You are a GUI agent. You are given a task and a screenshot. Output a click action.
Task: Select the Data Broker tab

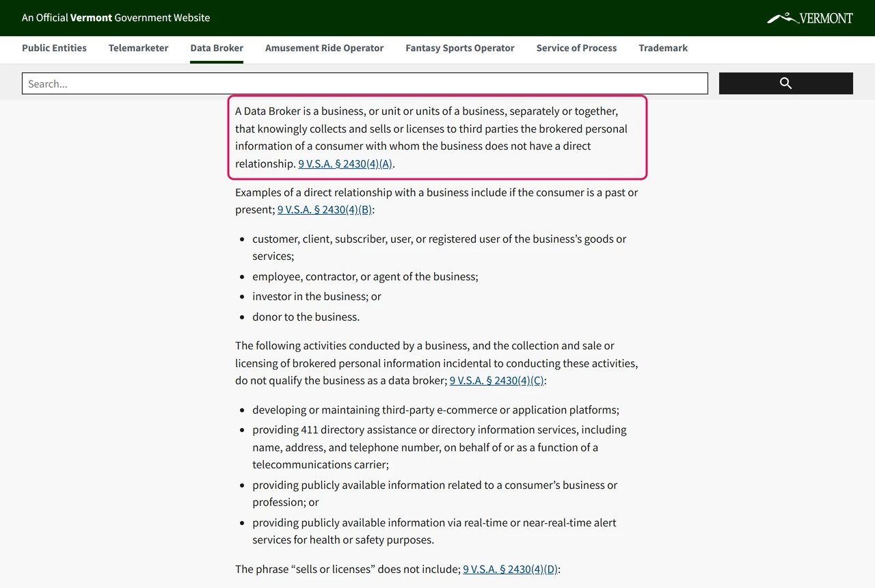coord(217,48)
